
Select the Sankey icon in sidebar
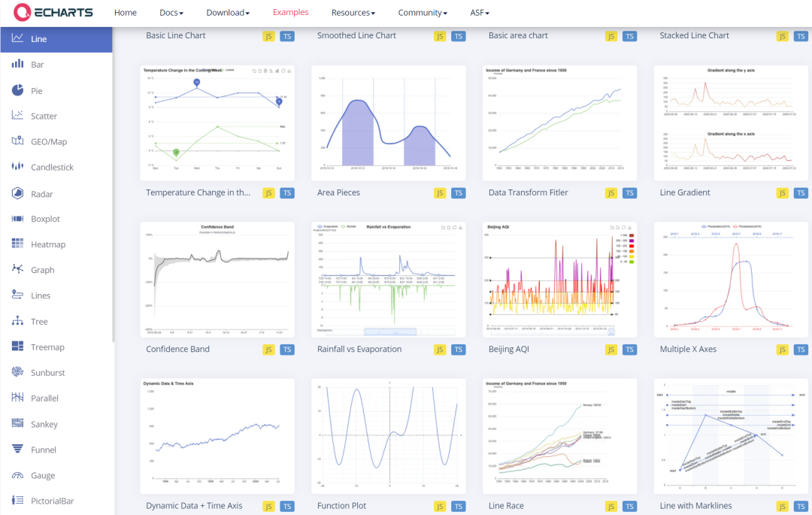point(17,423)
